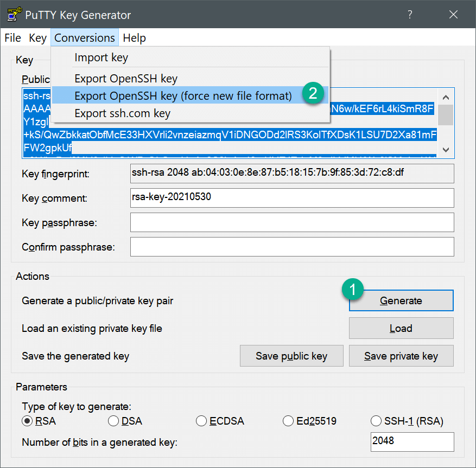Select Export ssh.com key menu entry
The image size is (476, 468).
click(122, 113)
